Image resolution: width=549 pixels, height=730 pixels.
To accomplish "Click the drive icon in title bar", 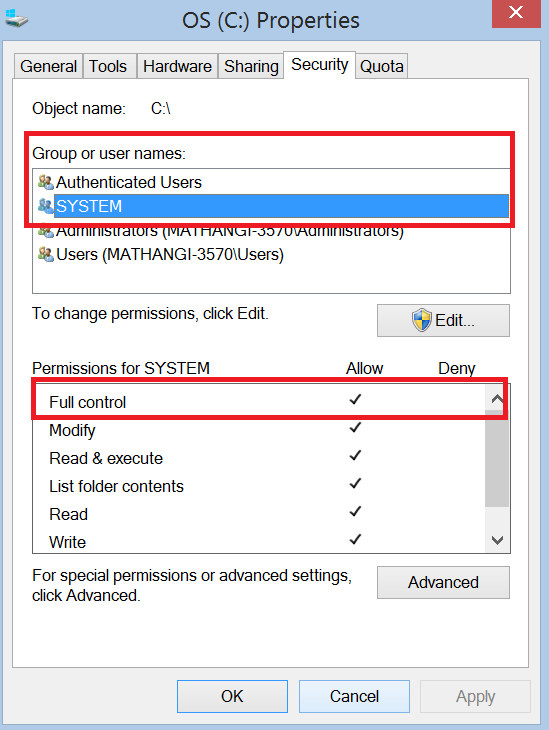I will [x=16, y=18].
